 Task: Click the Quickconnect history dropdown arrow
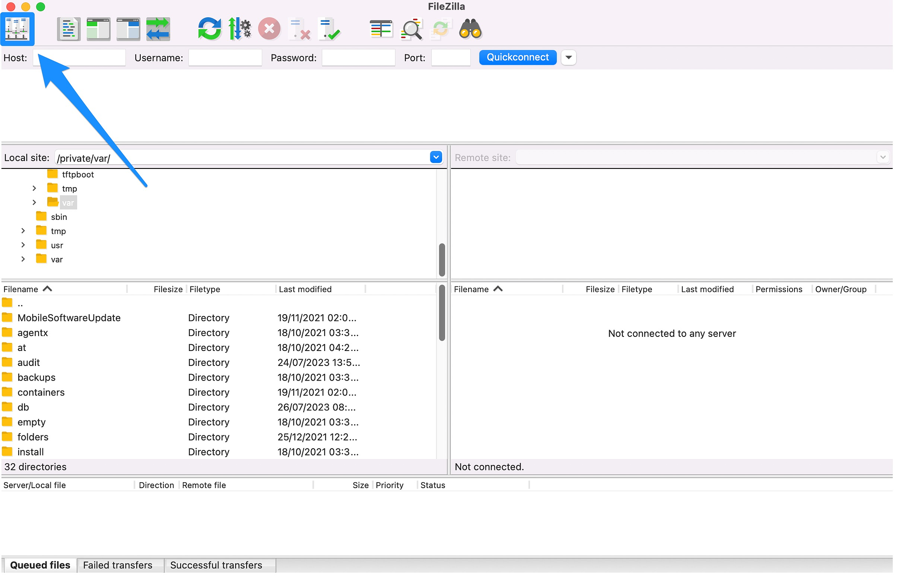pyautogui.click(x=568, y=57)
